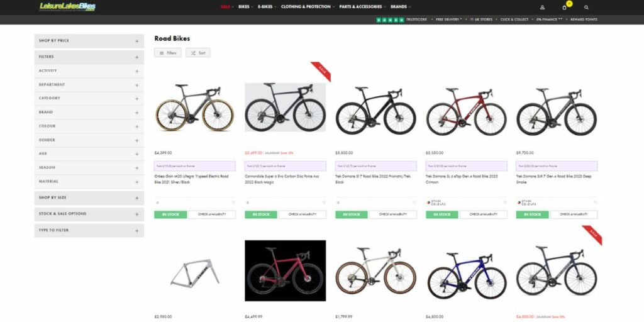
Task: Click the Filters button
Action: pos(168,53)
